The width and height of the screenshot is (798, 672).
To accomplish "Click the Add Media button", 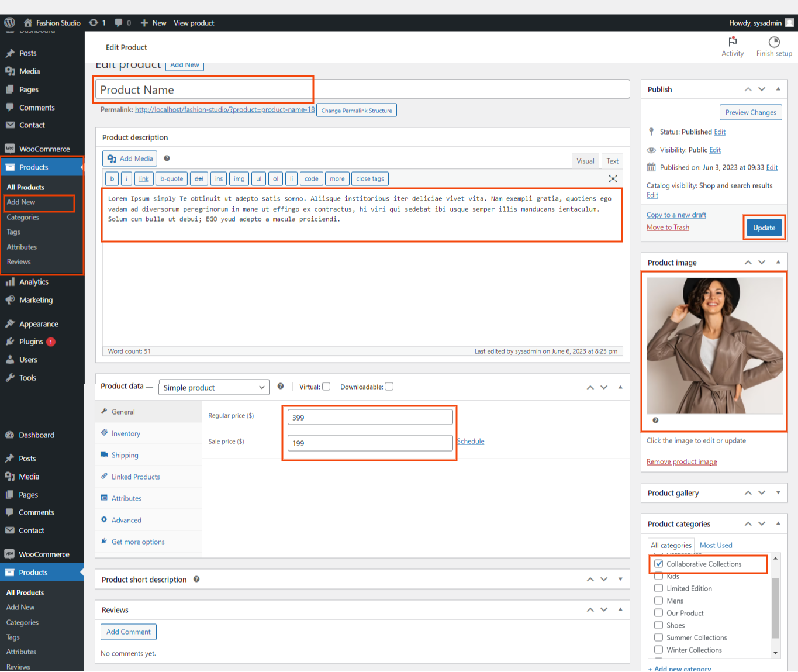I will [x=130, y=158].
